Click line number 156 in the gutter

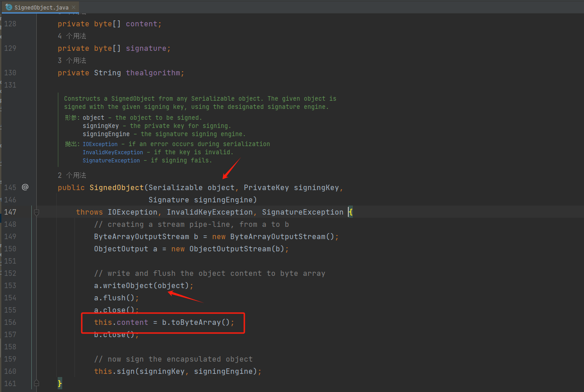[x=10, y=322]
